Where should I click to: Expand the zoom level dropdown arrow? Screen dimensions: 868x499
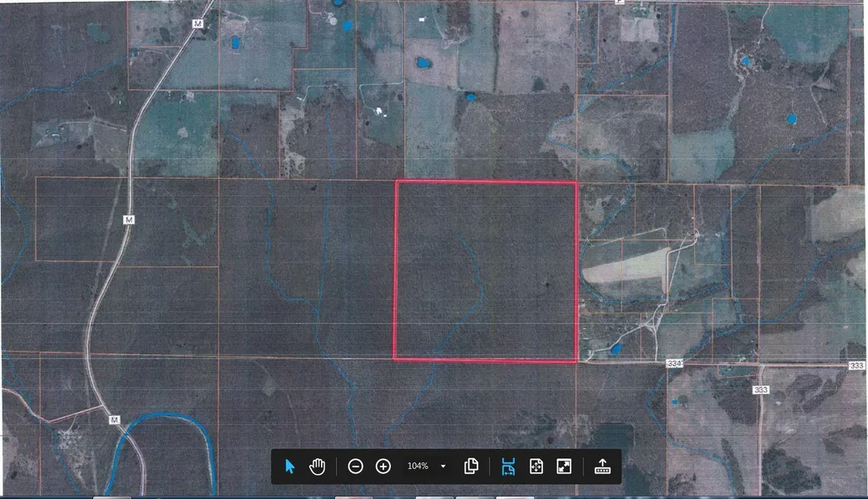tap(443, 467)
